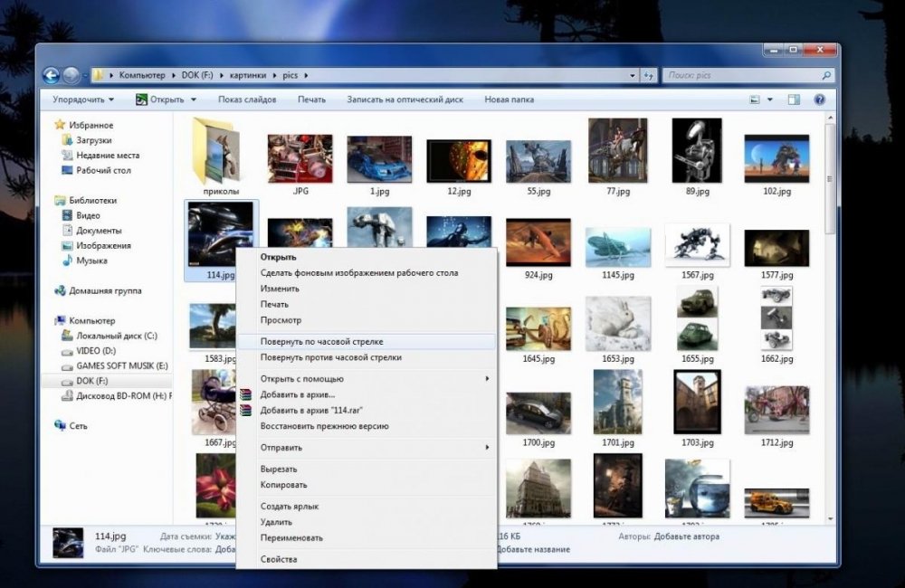Click the Help question mark icon
This screenshot has width=905, height=588.
coord(820,100)
